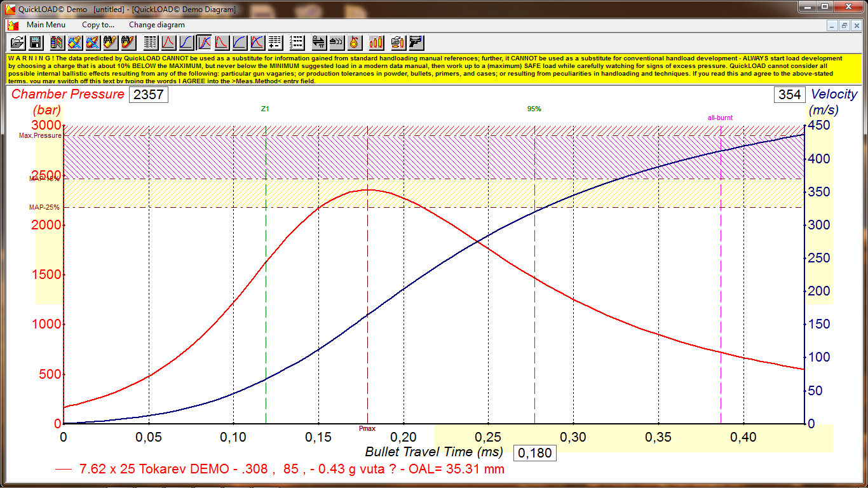Image resolution: width=868 pixels, height=488 pixels.
Task: Click the three red cartridges icon
Action: 377,43
